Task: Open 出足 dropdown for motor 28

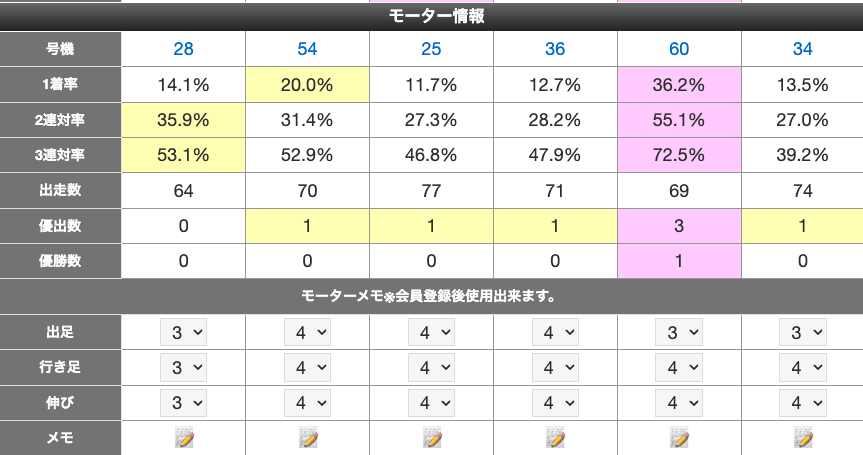Action: [183, 332]
